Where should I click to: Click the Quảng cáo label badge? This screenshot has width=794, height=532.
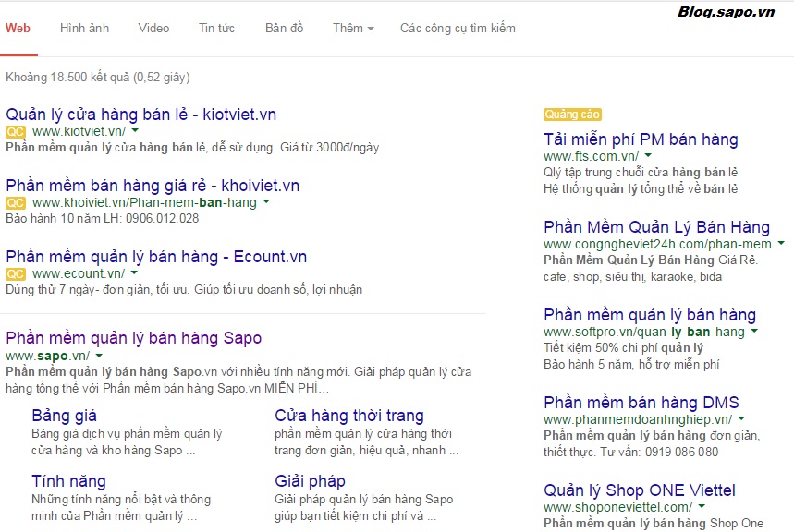click(x=572, y=115)
